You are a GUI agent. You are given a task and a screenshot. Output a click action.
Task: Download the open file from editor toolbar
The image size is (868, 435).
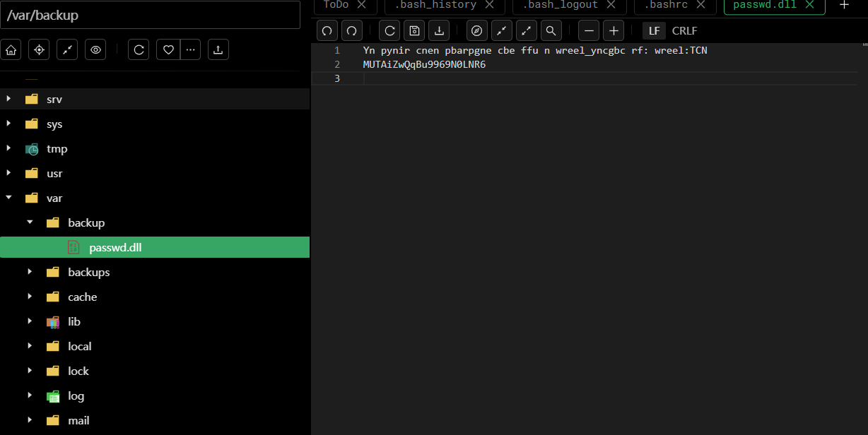(439, 30)
